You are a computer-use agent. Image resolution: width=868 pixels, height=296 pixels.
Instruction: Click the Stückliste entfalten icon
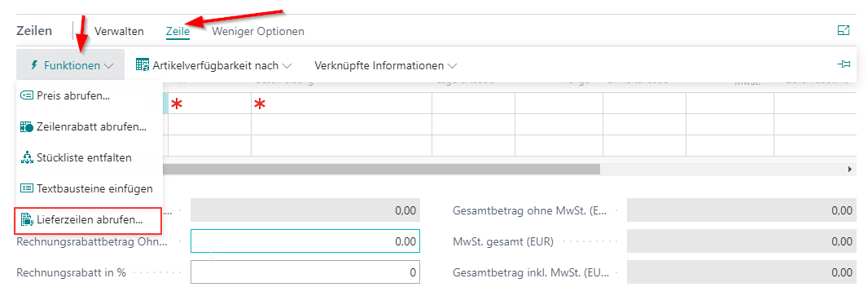click(x=27, y=157)
